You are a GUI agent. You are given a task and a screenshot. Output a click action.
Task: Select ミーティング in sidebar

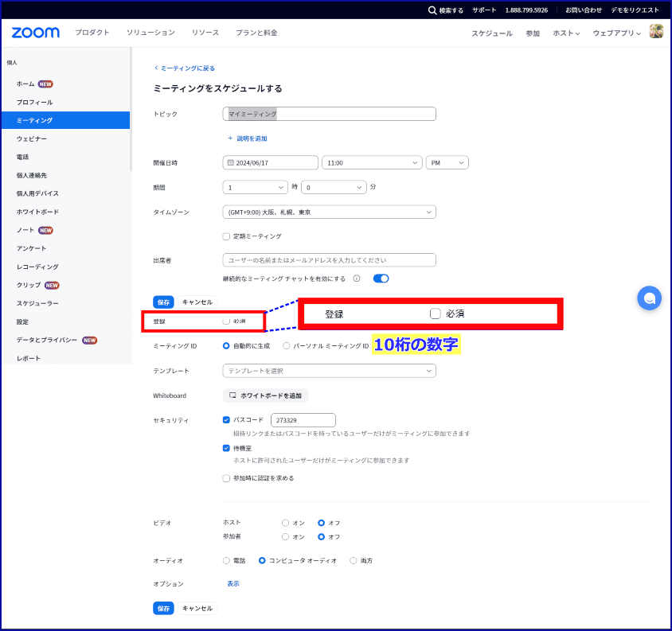point(65,120)
